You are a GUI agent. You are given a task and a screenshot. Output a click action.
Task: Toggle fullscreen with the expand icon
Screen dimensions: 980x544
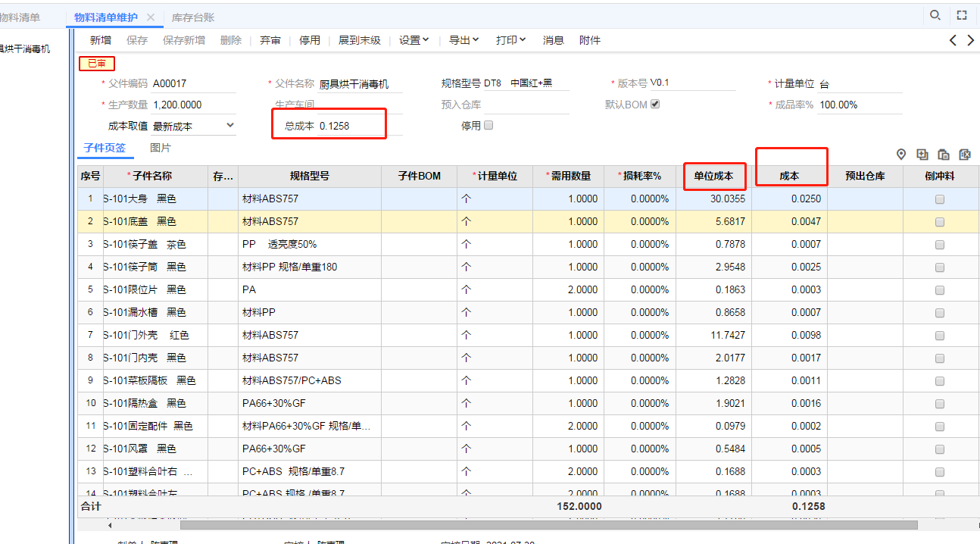[x=962, y=15]
